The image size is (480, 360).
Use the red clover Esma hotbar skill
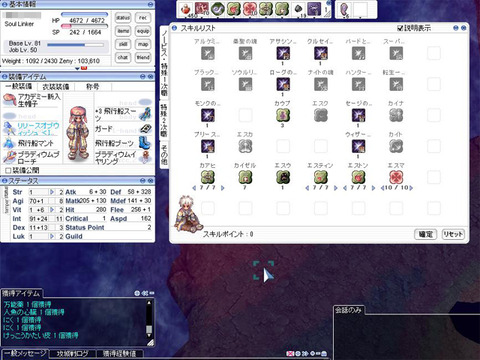pos(250,9)
